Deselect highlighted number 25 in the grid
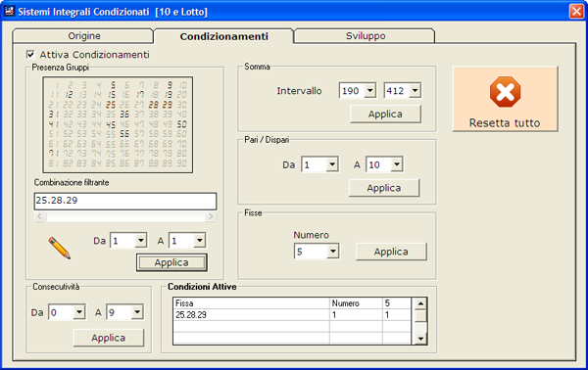 pos(111,105)
